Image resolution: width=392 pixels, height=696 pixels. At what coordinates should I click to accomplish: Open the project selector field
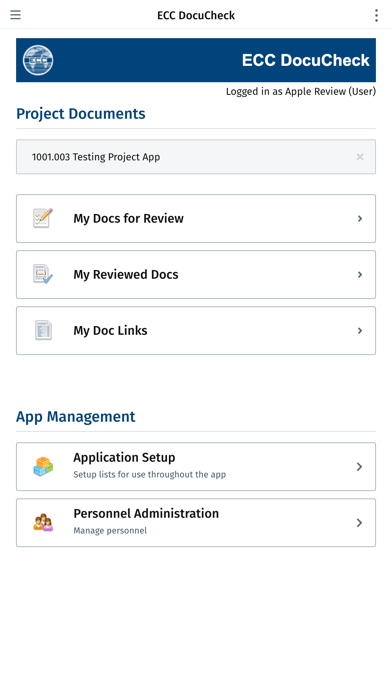(x=196, y=157)
